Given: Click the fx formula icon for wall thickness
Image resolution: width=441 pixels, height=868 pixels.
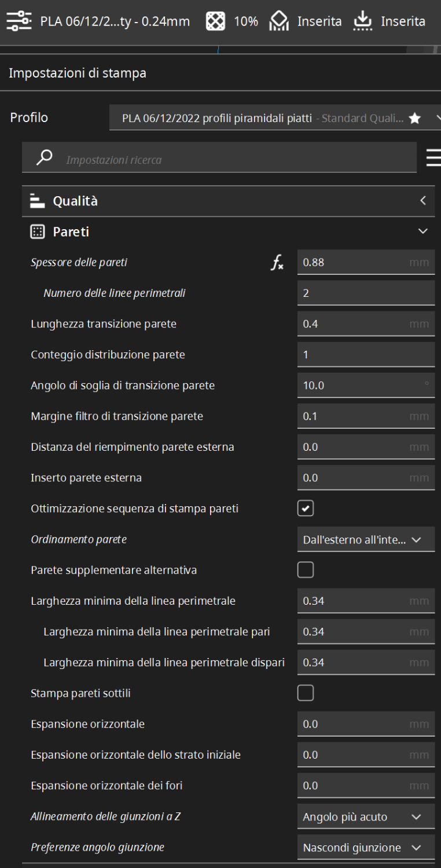Looking at the screenshot, I should 278,263.
